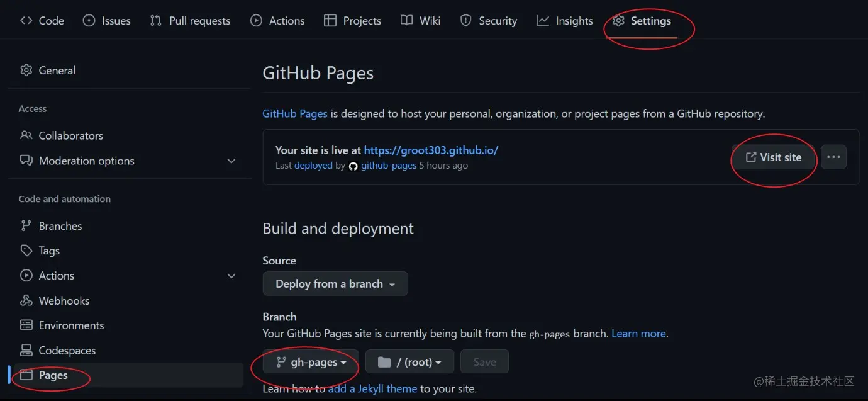Open Tags settings

point(128,251)
